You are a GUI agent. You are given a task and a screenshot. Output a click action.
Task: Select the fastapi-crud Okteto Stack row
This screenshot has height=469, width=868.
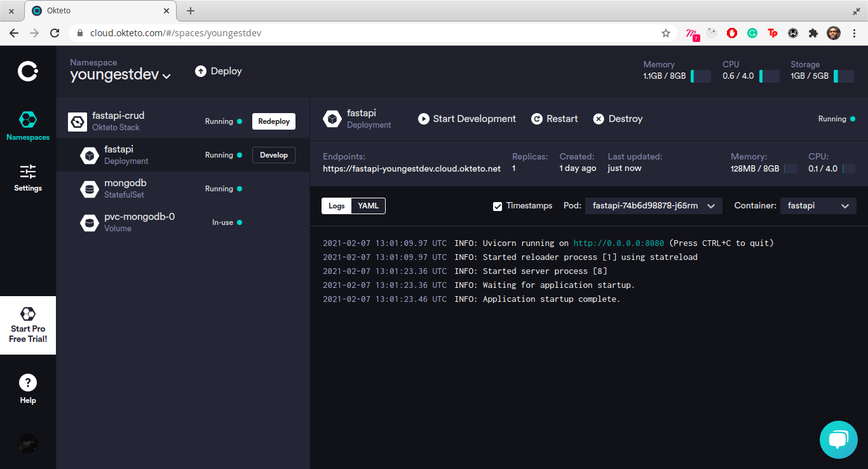tap(183, 121)
